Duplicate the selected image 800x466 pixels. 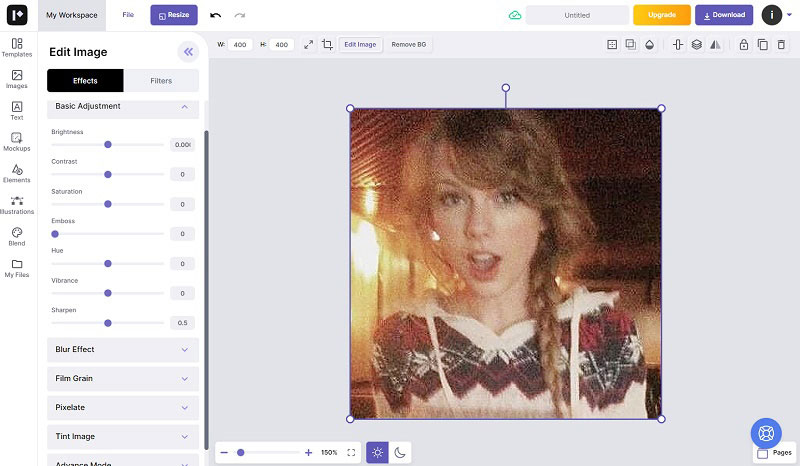(x=763, y=44)
